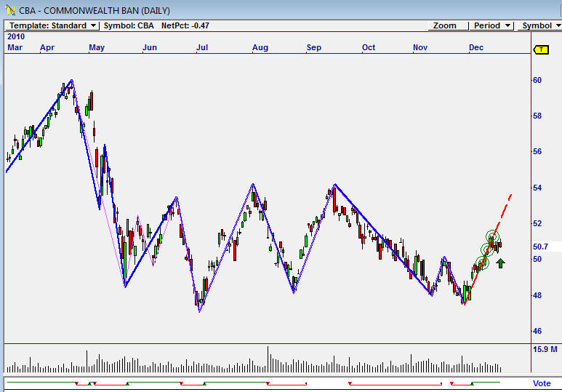The image size is (562, 392).
Task: Click the Jul month marker on date axis
Action: pyautogui.click(x=202, y=47)
